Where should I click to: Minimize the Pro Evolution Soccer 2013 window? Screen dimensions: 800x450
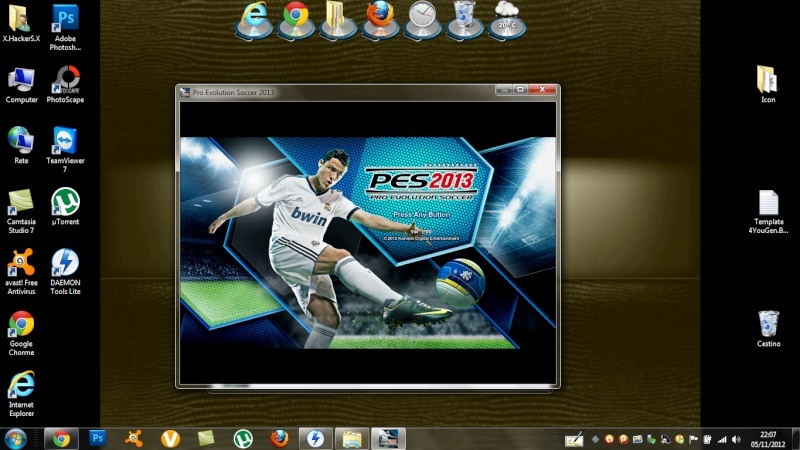(504, 90)
